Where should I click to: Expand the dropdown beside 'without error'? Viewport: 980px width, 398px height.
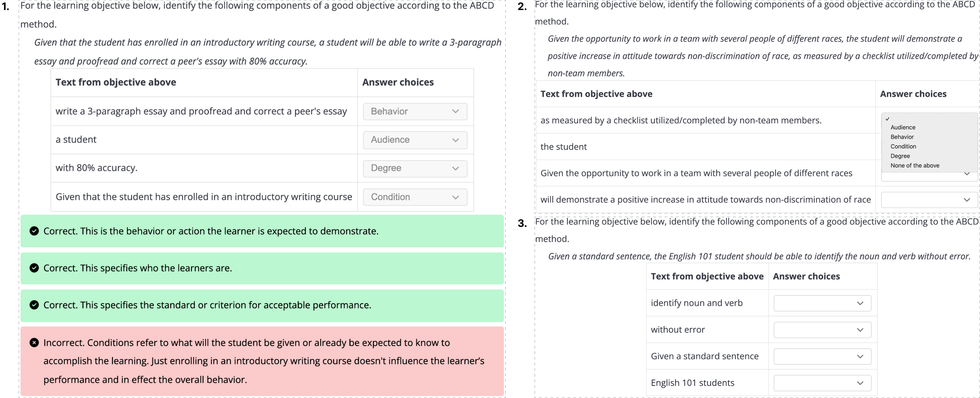(x=822, y=330)
